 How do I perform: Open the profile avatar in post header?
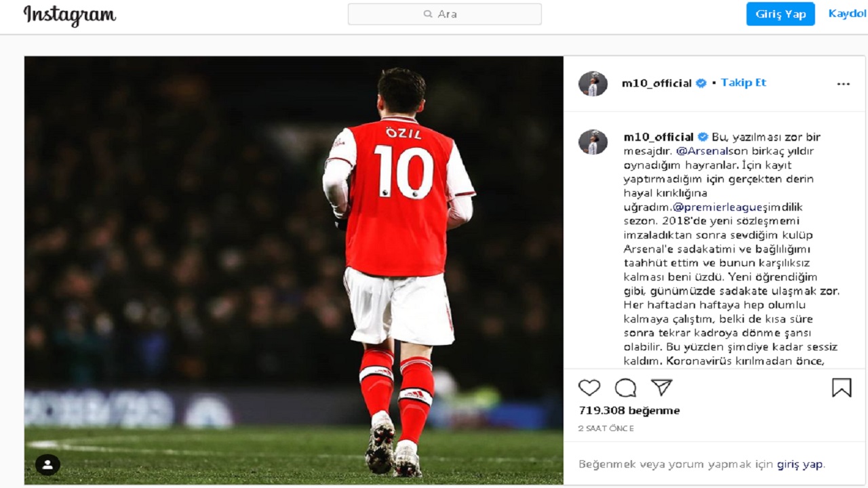[x=592, y=84]
